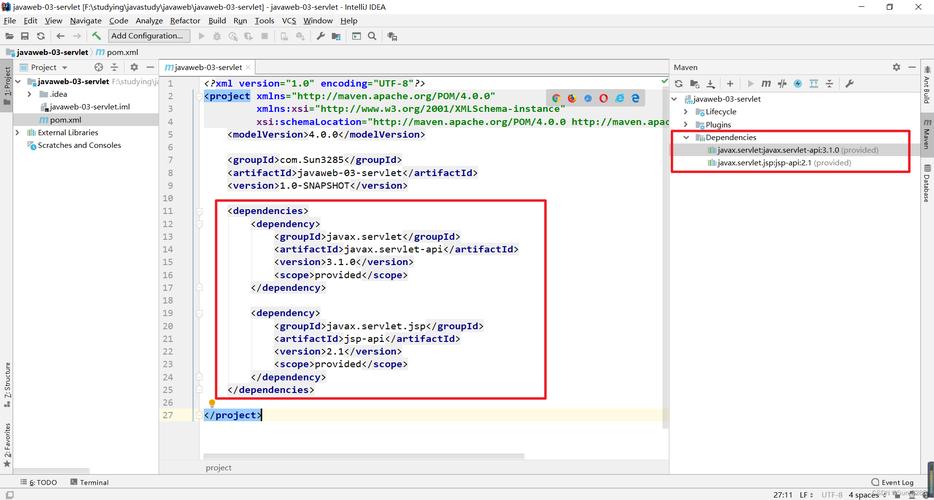Viewport: 934px width, 500px height.
Task: Open the Event Log button
Action: [x=892, y=482]
